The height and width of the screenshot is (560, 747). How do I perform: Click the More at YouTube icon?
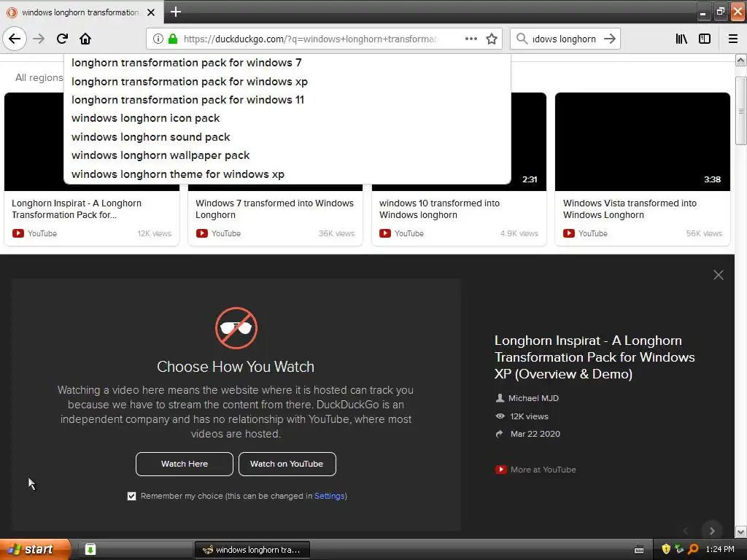pos(500,470)
